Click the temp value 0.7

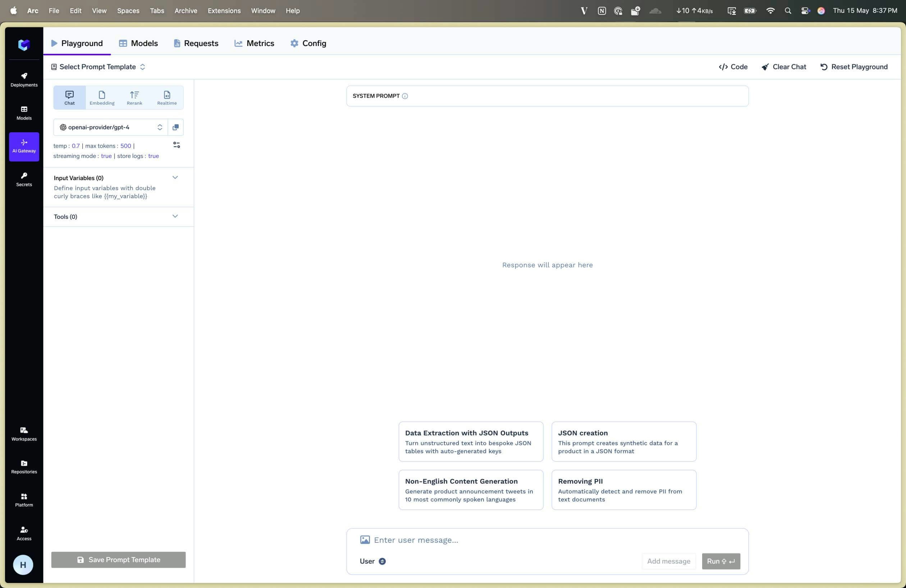(76, 146)
